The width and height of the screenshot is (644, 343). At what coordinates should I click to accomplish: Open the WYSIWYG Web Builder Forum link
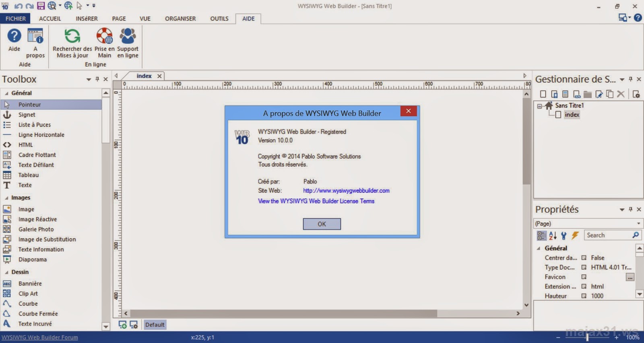point(39,337)
